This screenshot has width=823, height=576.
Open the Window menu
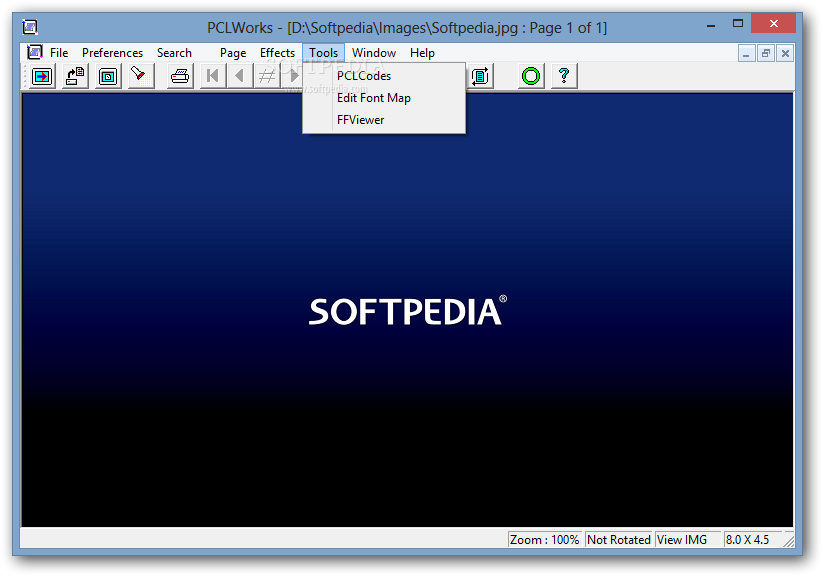374,53
